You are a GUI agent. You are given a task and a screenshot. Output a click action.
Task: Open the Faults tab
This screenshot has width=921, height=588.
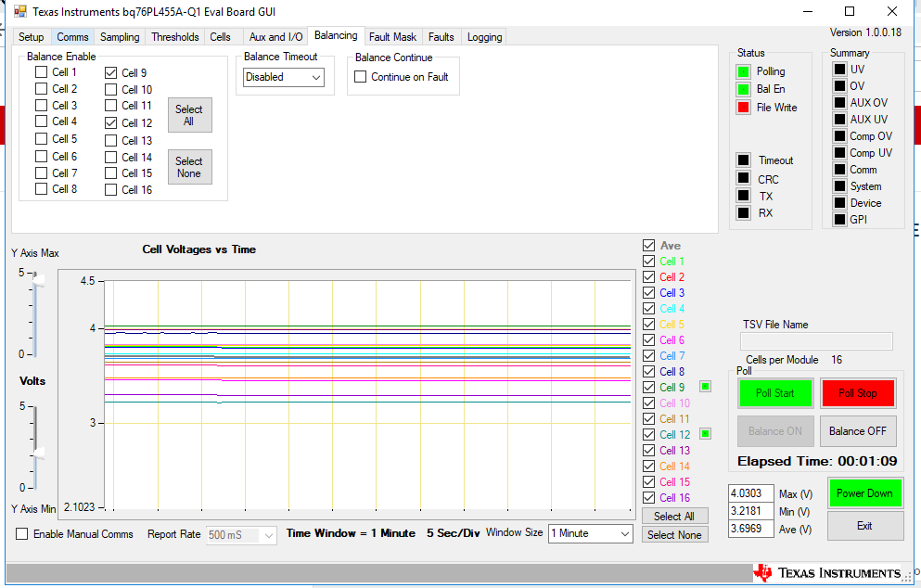[441, 37]
